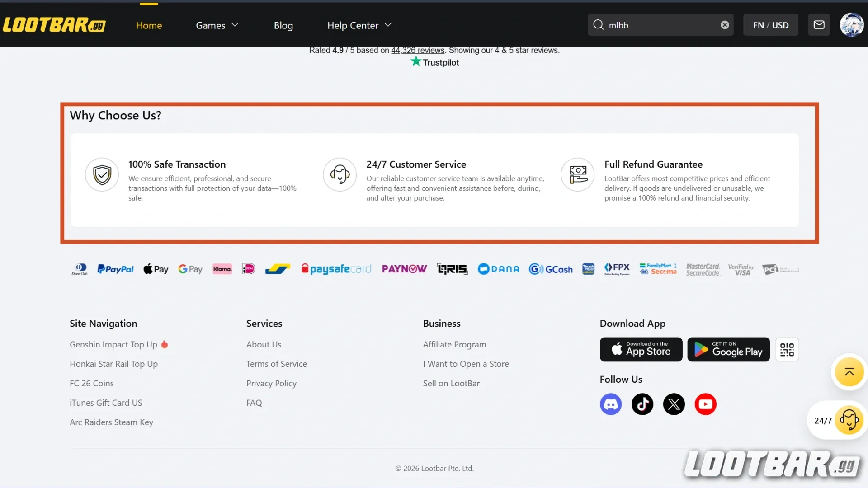This screenshot has width=868, height=488.
Task: Open the 44,326 reviews link
Action: point(418,50)
